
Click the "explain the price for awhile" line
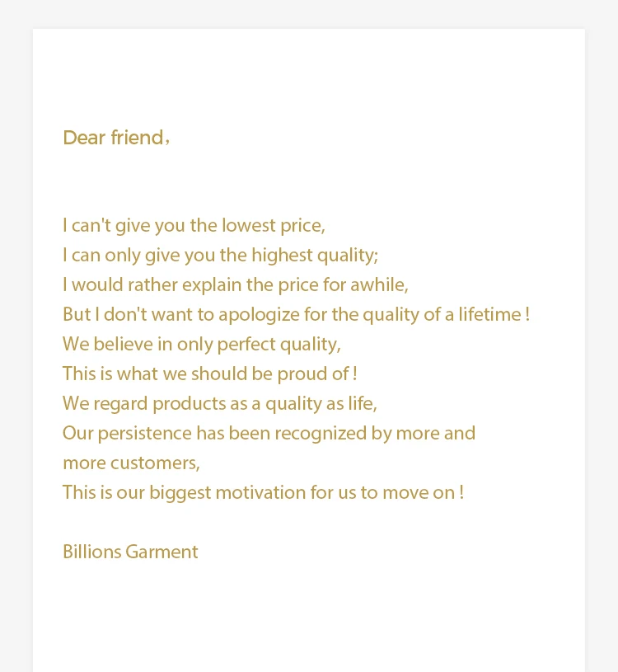click(x=235, y=284)
